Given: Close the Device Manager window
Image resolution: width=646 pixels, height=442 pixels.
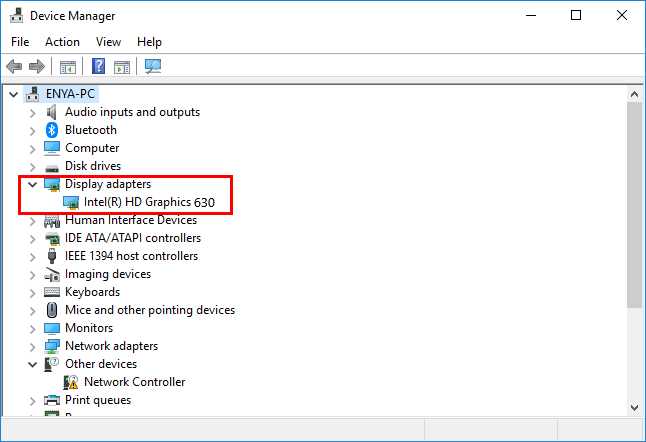Looking at the screenshot, I should 622,16.
